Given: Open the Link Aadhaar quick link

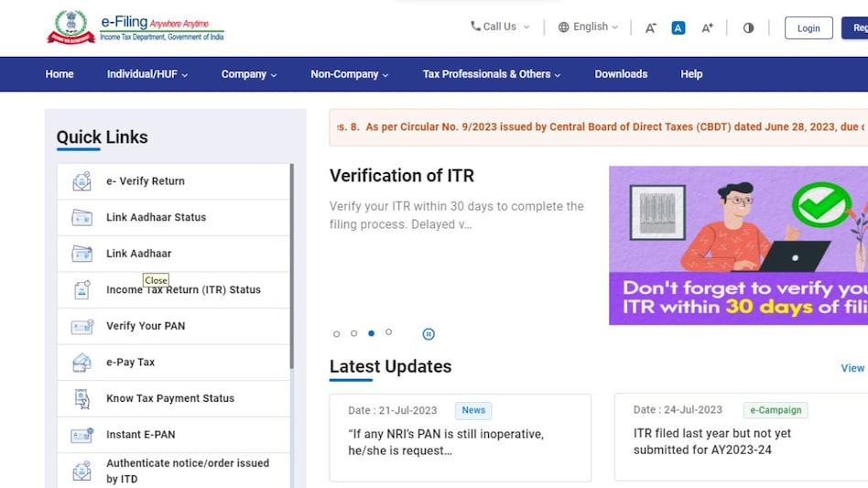Looking at the screenshot, I should (x=173, y=254).
